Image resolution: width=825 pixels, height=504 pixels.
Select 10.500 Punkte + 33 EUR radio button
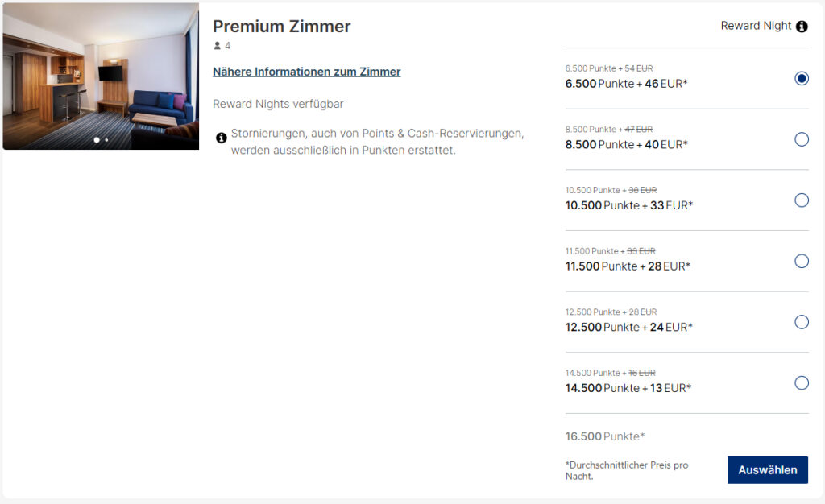click(802, 200)
